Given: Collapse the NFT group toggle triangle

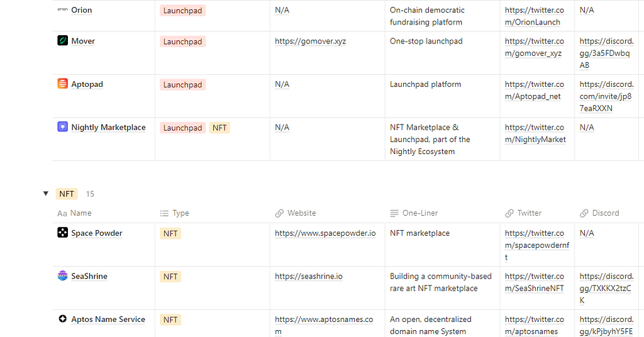Looking at the screenshot, I should click(45, 194).
